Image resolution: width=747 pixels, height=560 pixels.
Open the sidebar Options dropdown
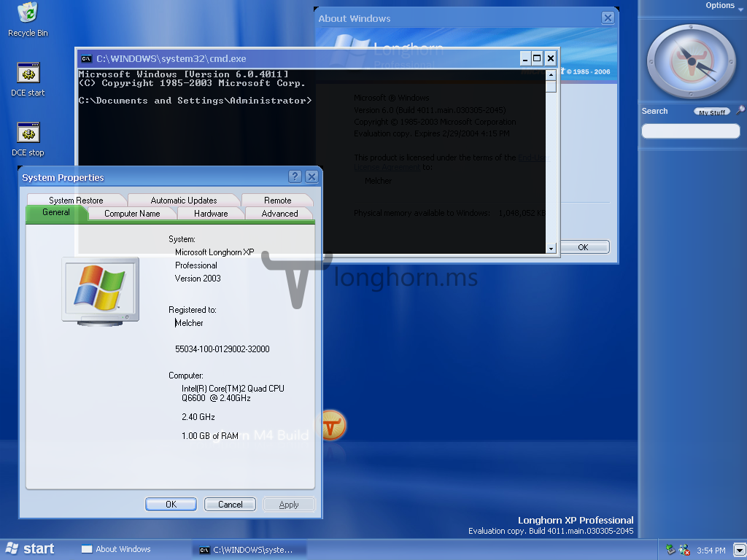click(724, 5)
